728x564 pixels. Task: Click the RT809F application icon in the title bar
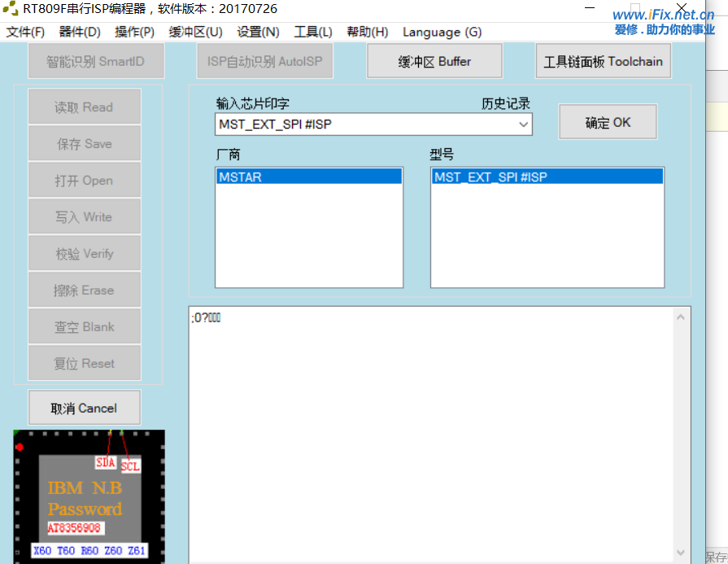[x=11, y=9]
